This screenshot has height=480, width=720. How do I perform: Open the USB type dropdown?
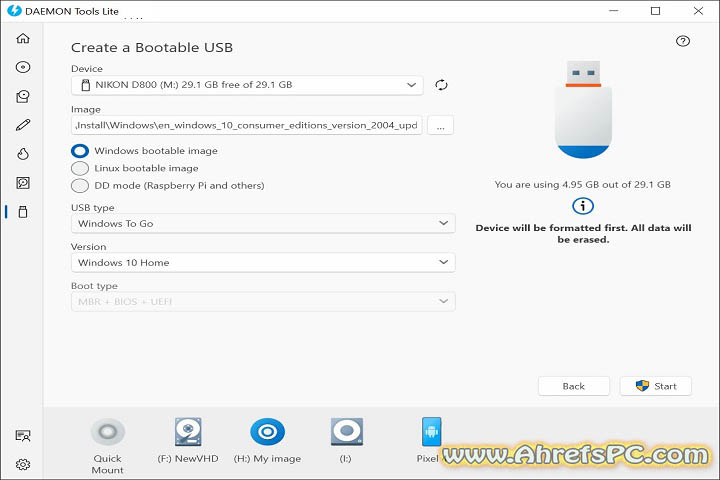pos(263,224)
